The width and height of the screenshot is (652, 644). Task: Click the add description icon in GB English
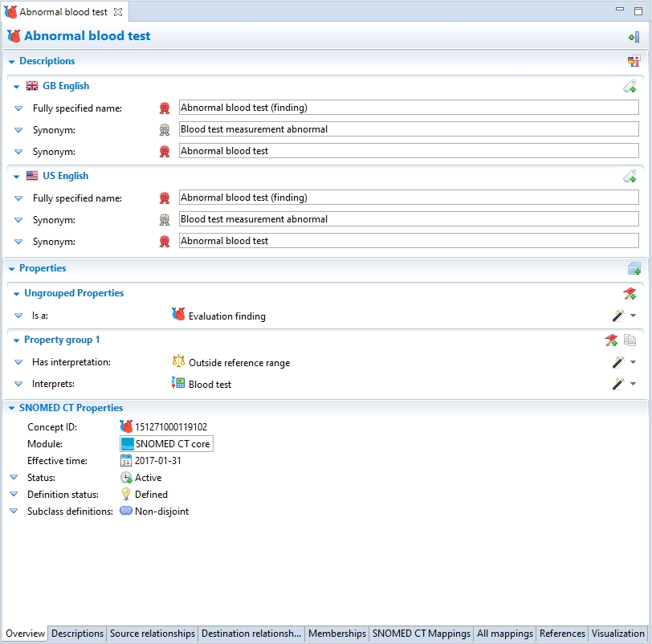[x=630, y=87]
